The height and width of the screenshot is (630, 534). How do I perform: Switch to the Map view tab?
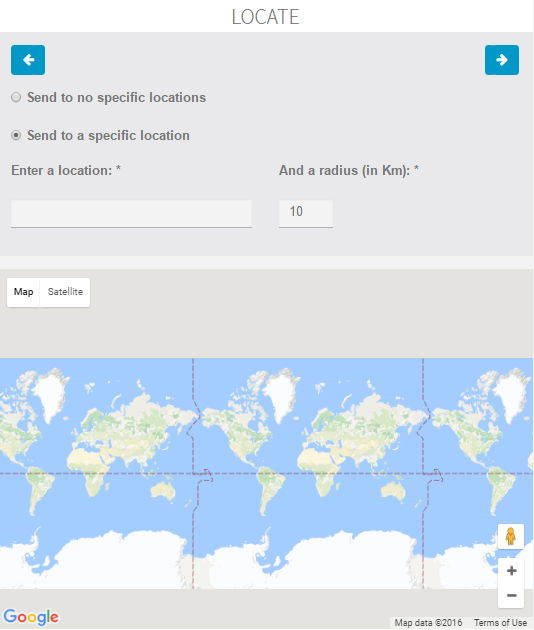point(23,292)
